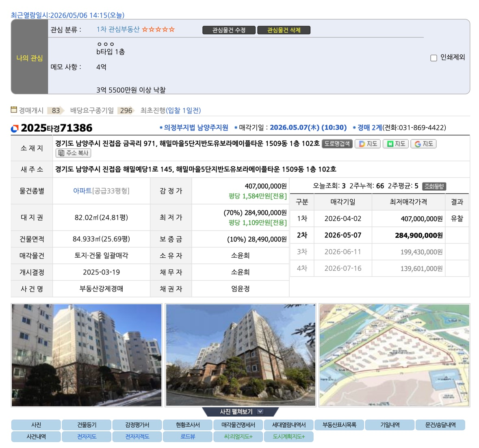Open the 건물등기 tab
479x448 pixels.
pyautogui.click(x=87, y=425)
